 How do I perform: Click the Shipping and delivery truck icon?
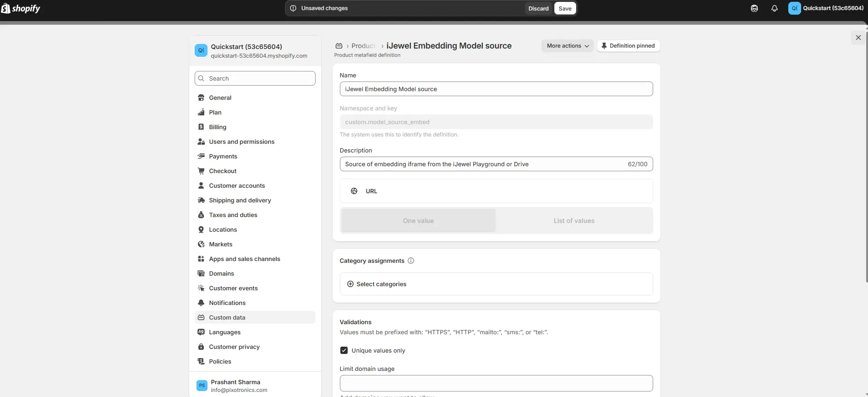coord(201,200)
